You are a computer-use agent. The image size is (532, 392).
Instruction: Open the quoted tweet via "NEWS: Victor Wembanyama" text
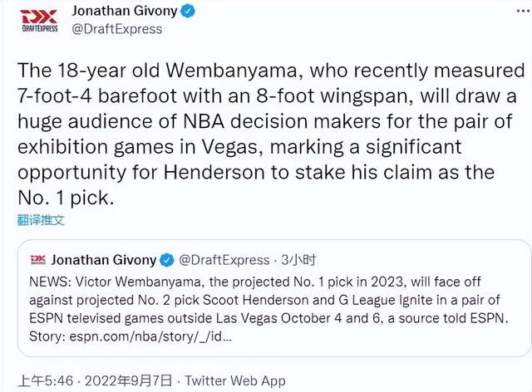pyautogui.click(x=268, y=309)
